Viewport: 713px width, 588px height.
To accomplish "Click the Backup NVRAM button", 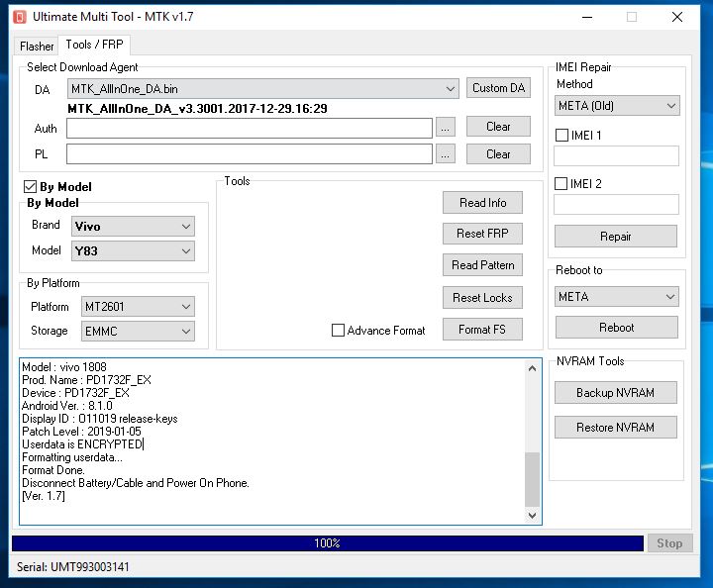I will click(616, 392).
